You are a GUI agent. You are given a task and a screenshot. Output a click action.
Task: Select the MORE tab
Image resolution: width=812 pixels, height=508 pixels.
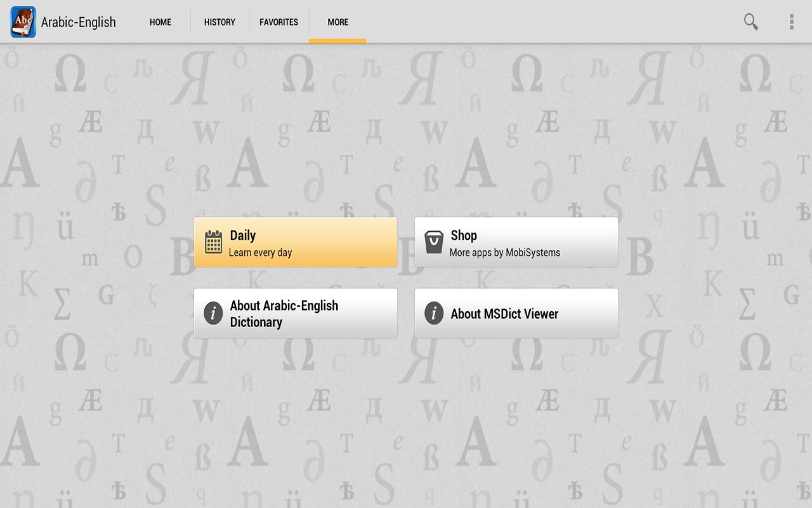click(337, 22)
